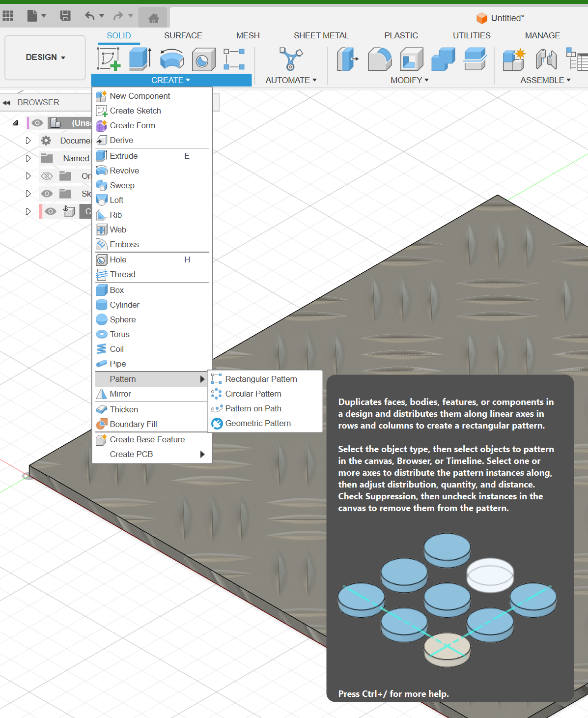Image resolution: width=588 pixels, height=718 pixels.
Task: Select the Sweep command in the Create menu
Action: click(x=122, y=185)
